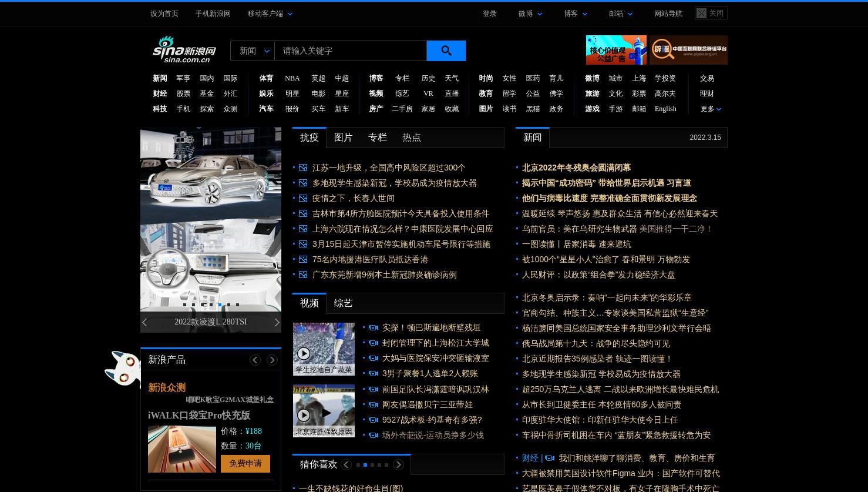868x492 pixels.
Task: Click the iWALK product thumbnail
Action: click(x=182, y=449)
